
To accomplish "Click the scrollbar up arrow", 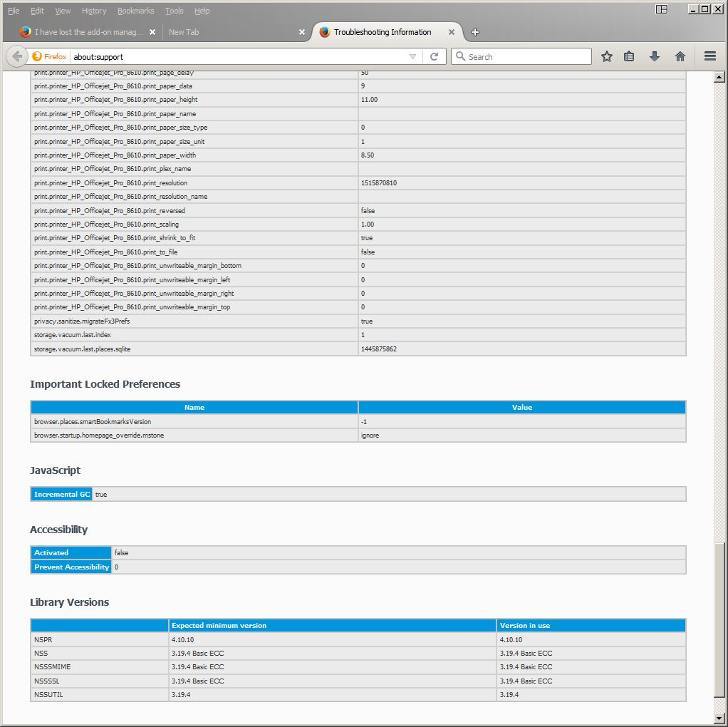I will pyautogui.click(x=719, y=77).
